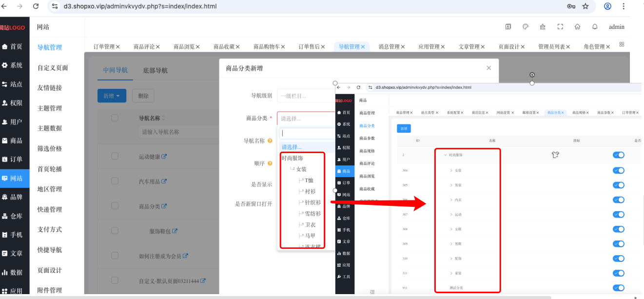Check the box for the 运动健康 row

[x=115, y=156]
